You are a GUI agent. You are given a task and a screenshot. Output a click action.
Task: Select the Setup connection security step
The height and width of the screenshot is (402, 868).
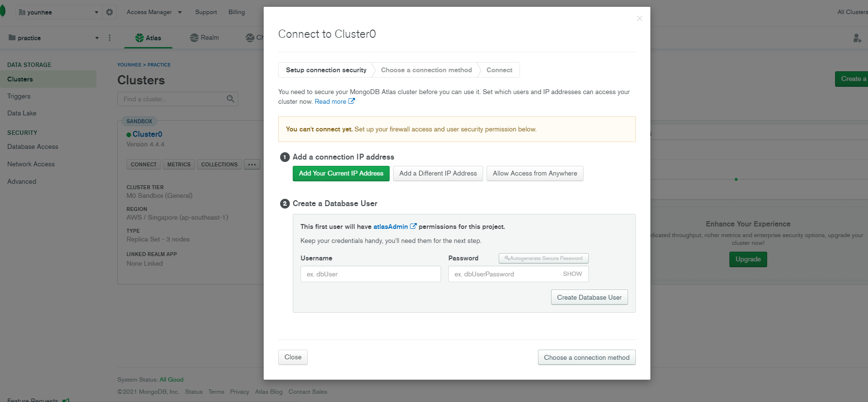(x=326, y=70)
